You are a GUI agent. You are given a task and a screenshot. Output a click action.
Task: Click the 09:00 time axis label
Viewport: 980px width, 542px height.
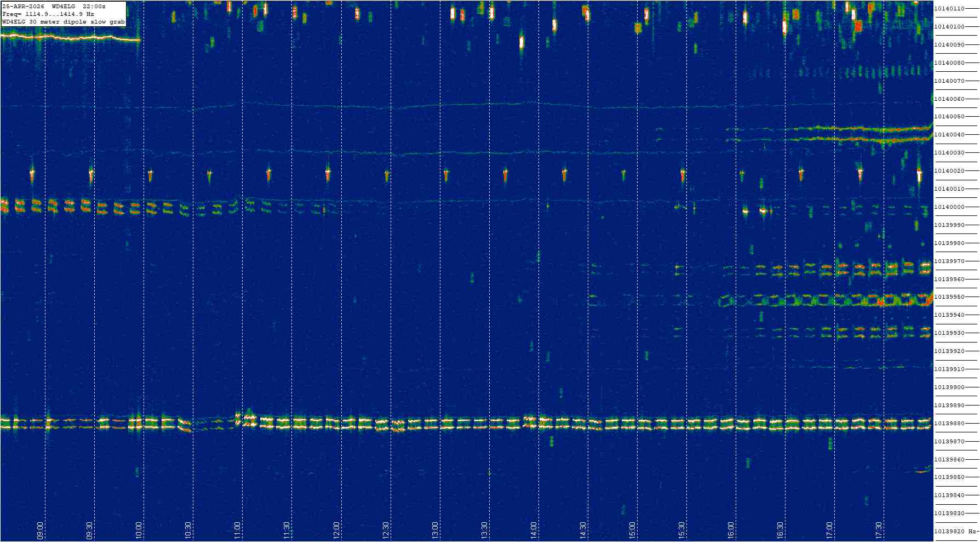[41, 530]
